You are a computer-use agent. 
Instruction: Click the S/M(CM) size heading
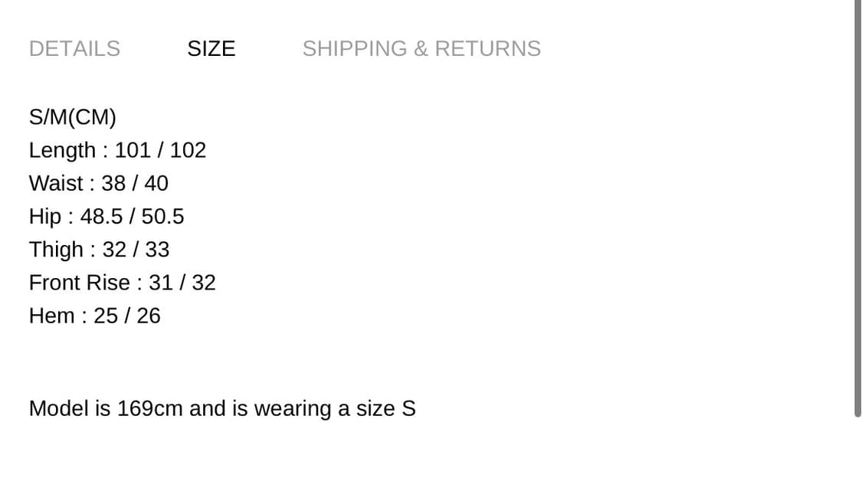pos(72,117)
